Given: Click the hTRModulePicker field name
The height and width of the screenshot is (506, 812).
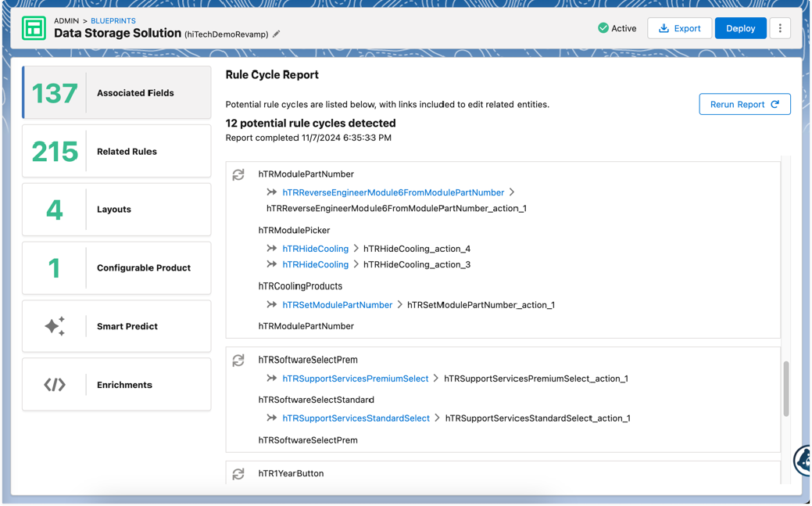Looking at the screenshot, I should pos(294,230).
